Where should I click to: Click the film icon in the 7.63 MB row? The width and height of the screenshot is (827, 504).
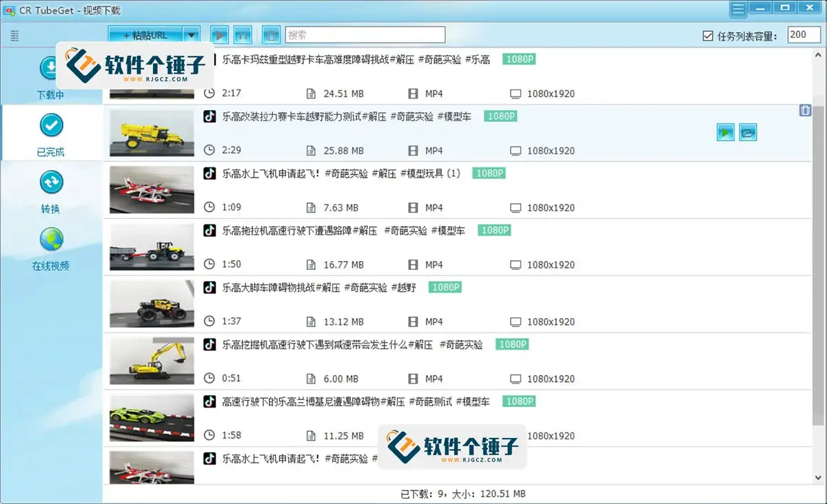(x=413, y=207)
